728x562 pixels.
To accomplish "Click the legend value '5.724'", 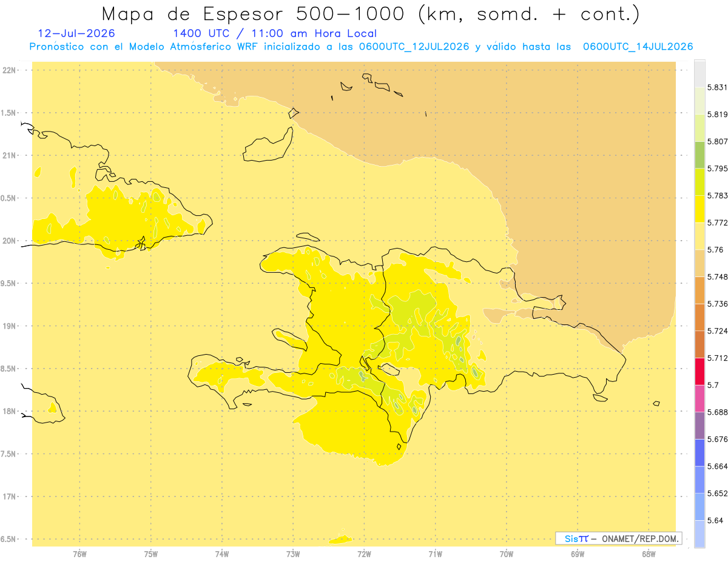I will (x=718, y=331).
